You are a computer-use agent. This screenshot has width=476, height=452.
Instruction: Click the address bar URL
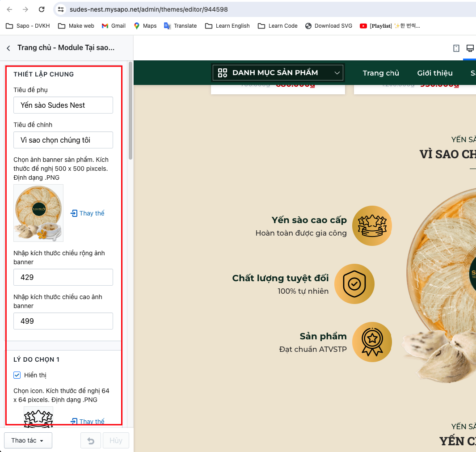click(x=149, y=9)
